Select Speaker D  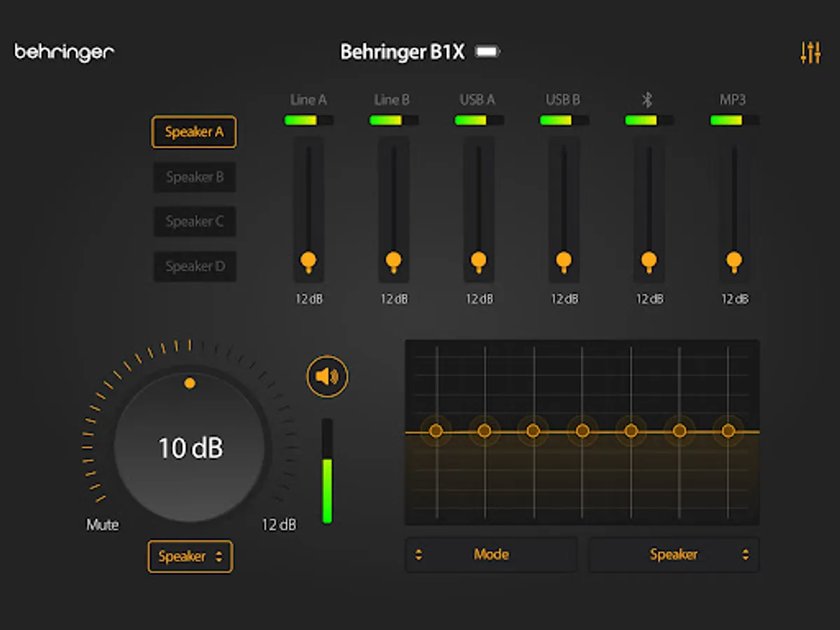pos(194,267)
